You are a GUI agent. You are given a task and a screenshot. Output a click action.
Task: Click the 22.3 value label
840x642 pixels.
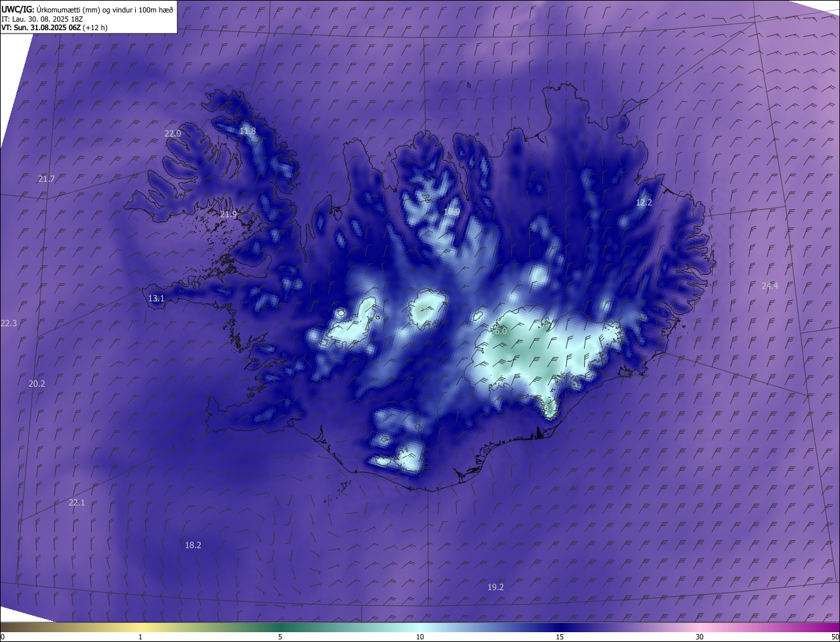9,323
